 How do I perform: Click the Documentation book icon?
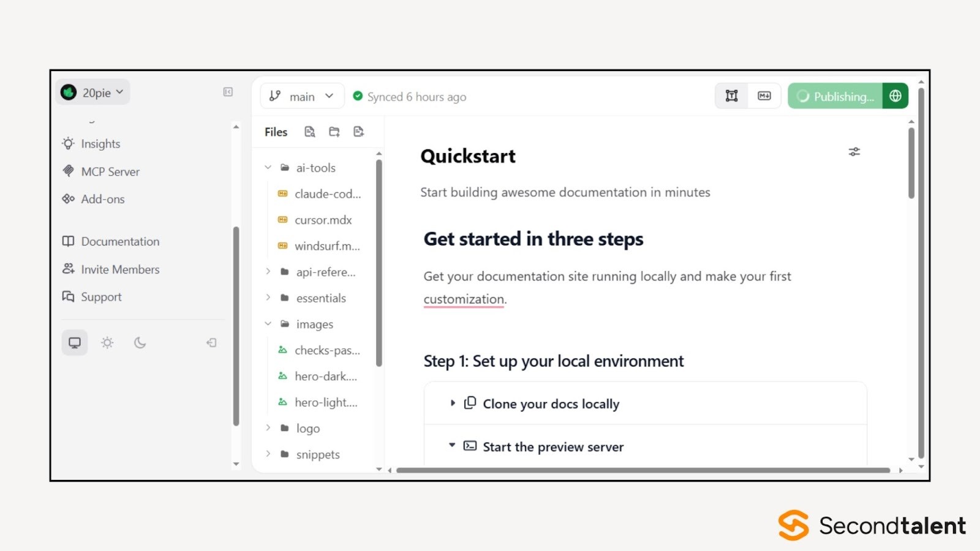pos(68,241)
